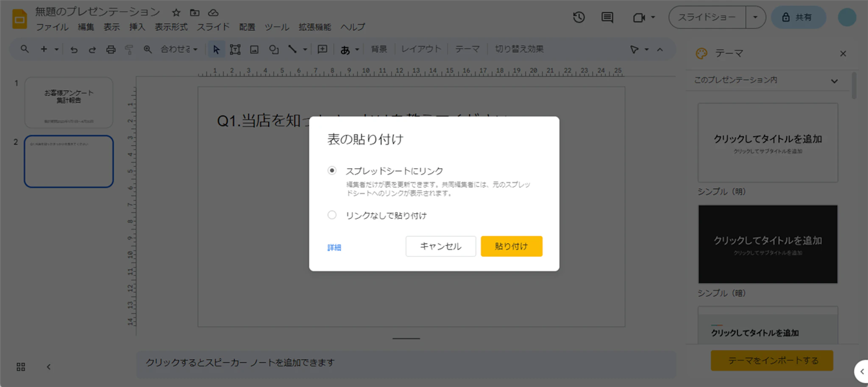Select the text box tool icon
Viewport: 868px width, 387px height.
coord(235,50)
